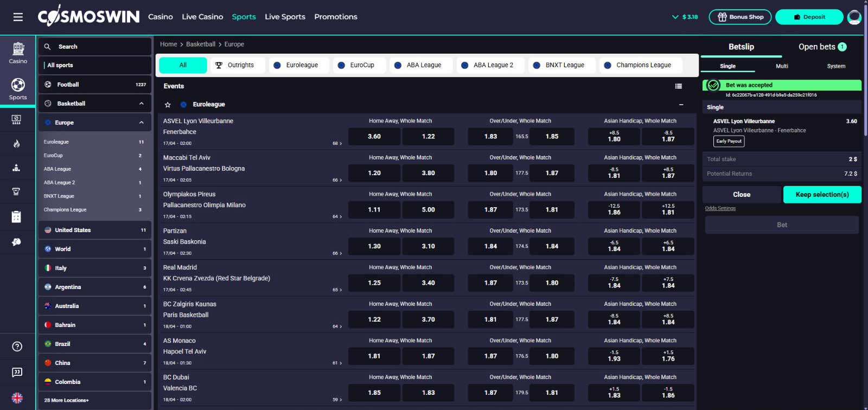Click the CosmosWin logo
Screen dimensions: 868x410
point(88,16)
